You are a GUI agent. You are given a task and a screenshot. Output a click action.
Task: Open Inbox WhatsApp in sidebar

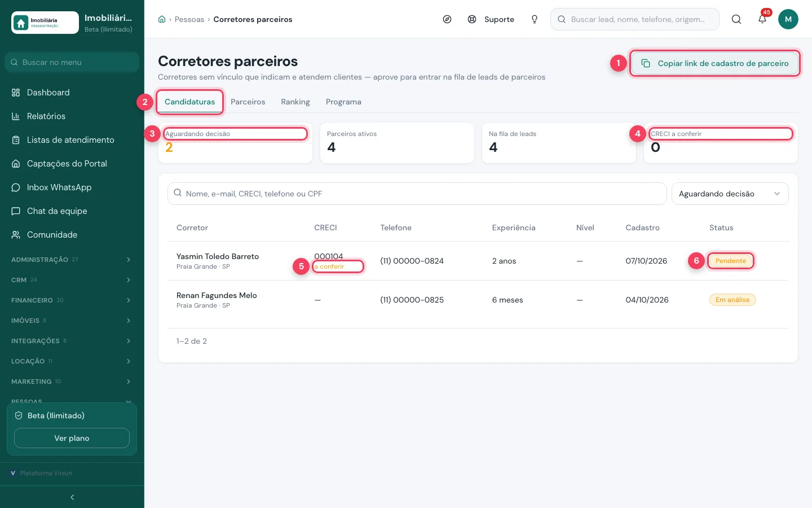72,187
